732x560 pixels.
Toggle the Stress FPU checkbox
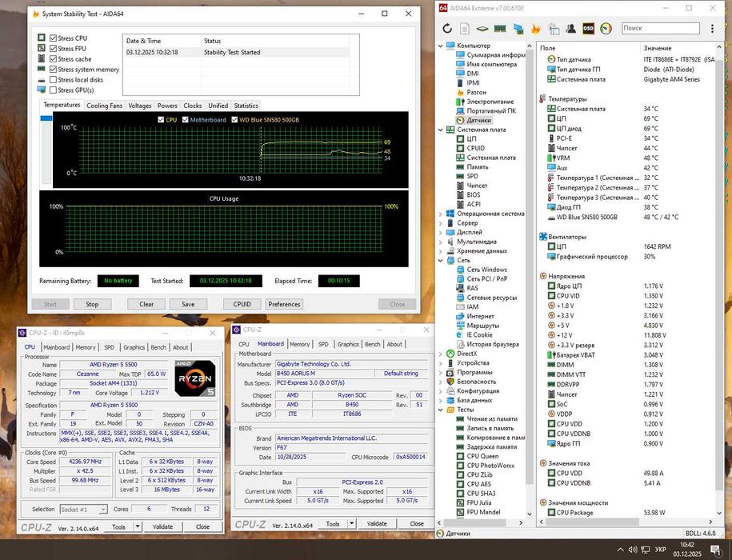54,48
